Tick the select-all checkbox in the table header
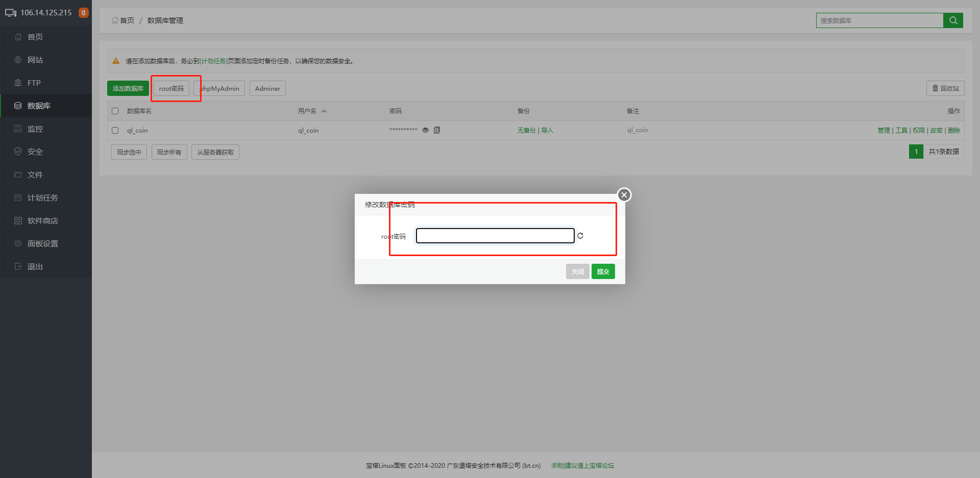This screenshot has height=478, width=980. click(115, 111)
